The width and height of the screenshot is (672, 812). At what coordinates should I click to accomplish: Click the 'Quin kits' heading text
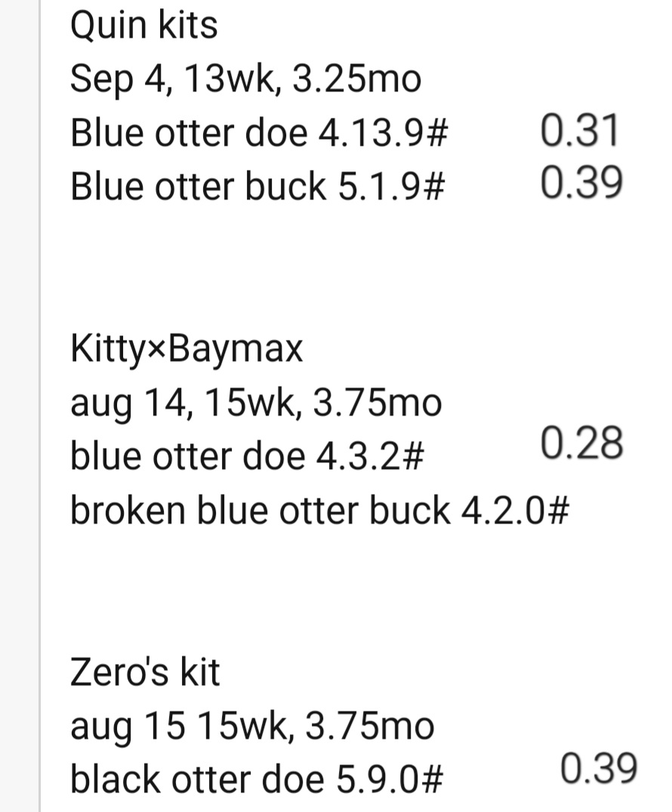144,26
